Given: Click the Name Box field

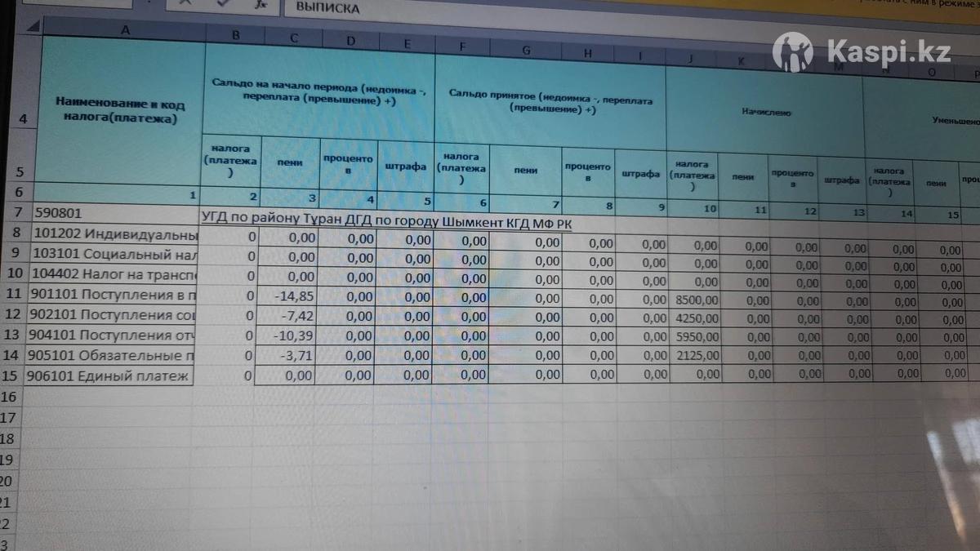Looking at the screenshot, I should tap(82, 4).
